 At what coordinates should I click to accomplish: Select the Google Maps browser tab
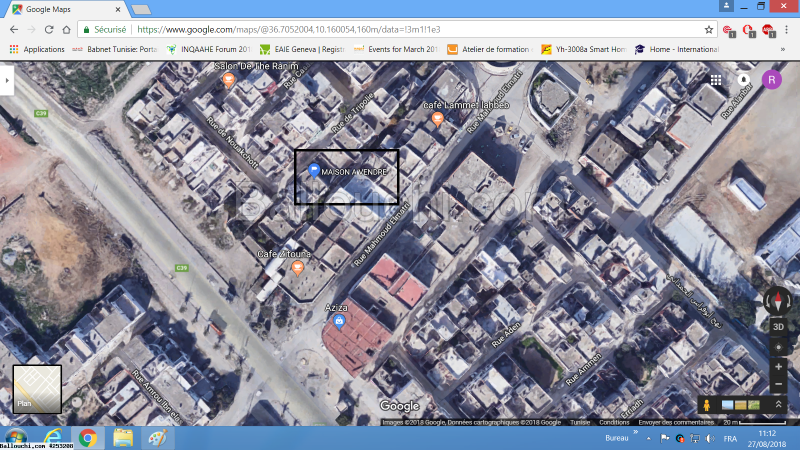tap(66, 9)
